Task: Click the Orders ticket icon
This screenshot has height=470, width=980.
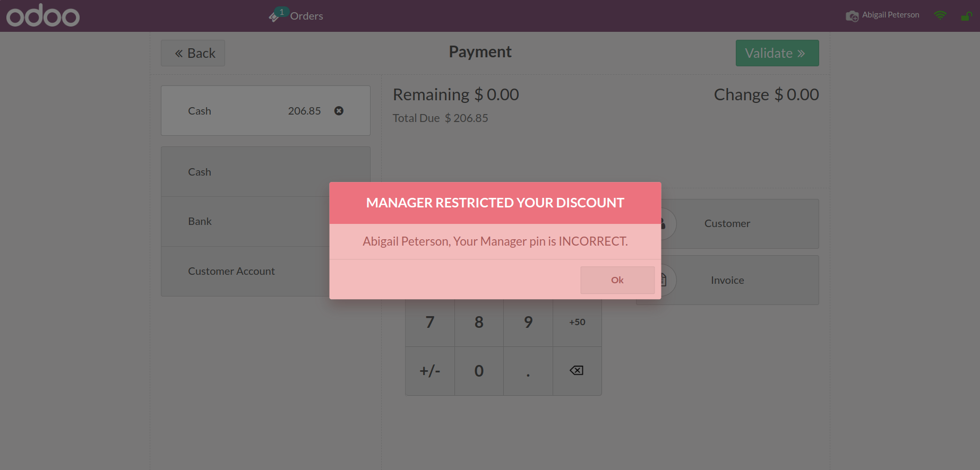Action: pyautogui.click(x=274, y=17)
